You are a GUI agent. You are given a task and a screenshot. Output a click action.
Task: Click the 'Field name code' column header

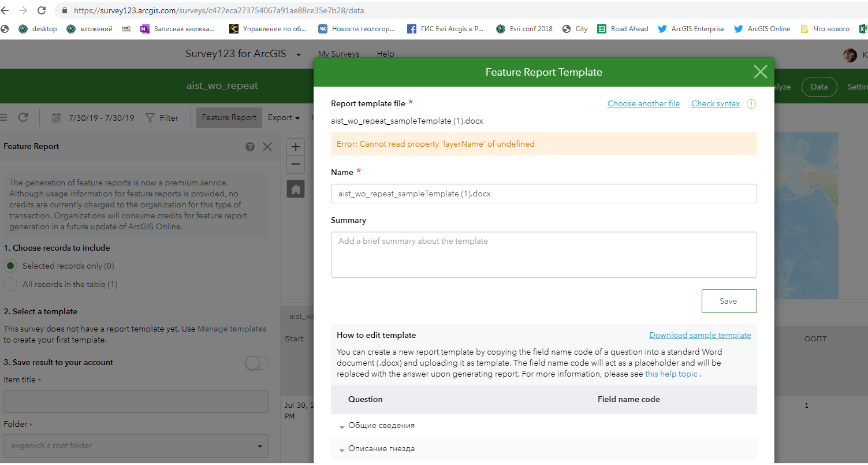pos(628,399)
